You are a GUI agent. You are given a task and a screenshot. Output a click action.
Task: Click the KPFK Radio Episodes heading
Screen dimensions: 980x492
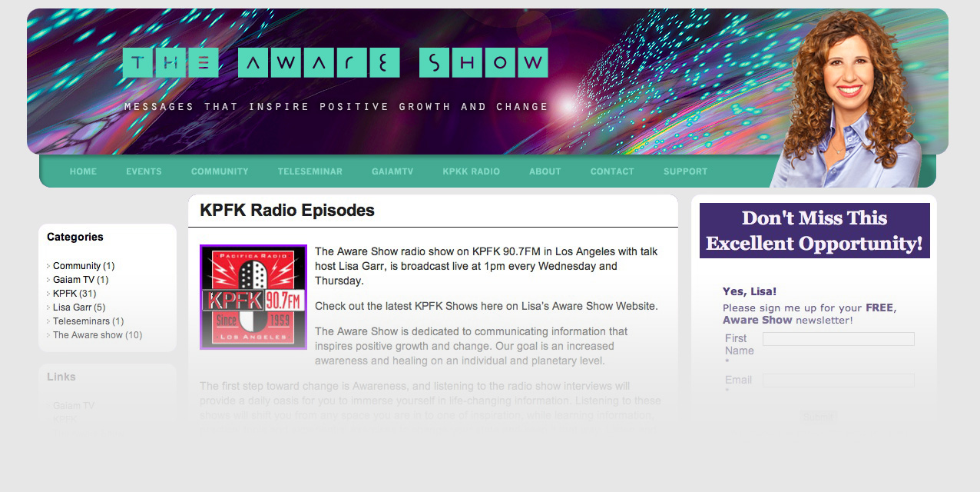coord(287,210)
